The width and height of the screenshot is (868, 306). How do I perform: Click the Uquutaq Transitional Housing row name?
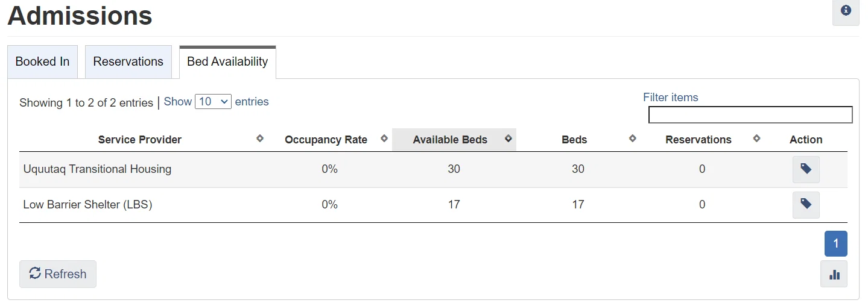97,169
